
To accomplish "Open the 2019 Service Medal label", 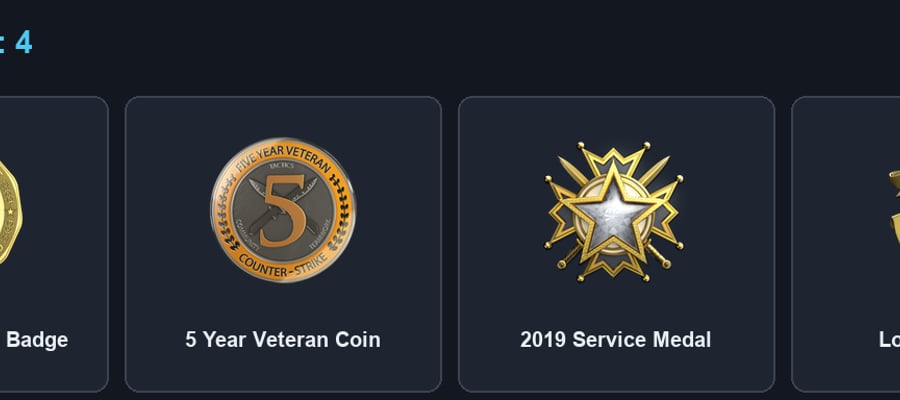I will (615, 340).
